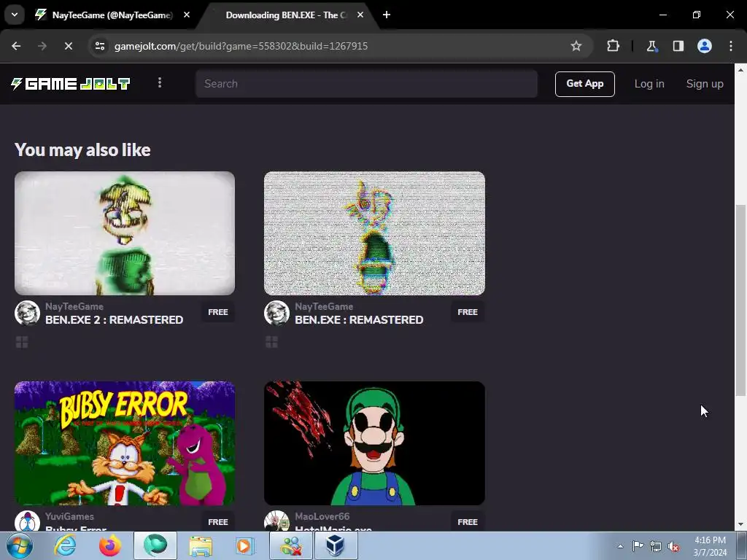The height and width of the screenshot is (560, 747).
Task: Click Windows platform icon under BEN.EXE 2
Action: pyautogui.click(x=22, y=342)
